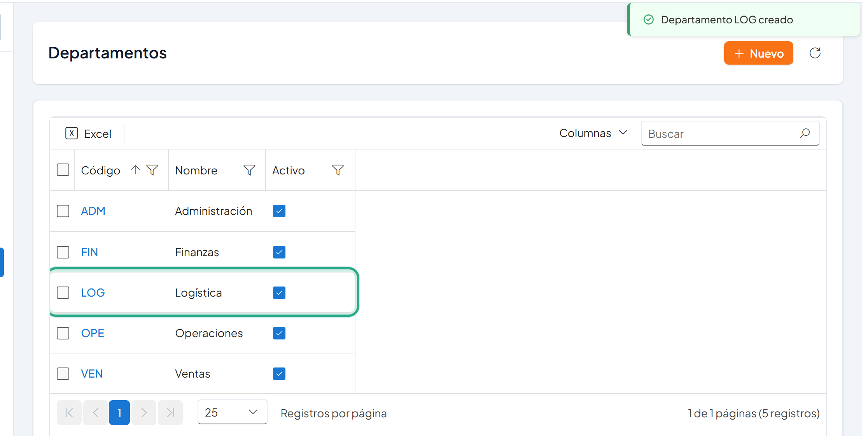Screen dimensions: 868x436
Task: Click the refresh icon beside Nuevo
Action: click(815, 53)
